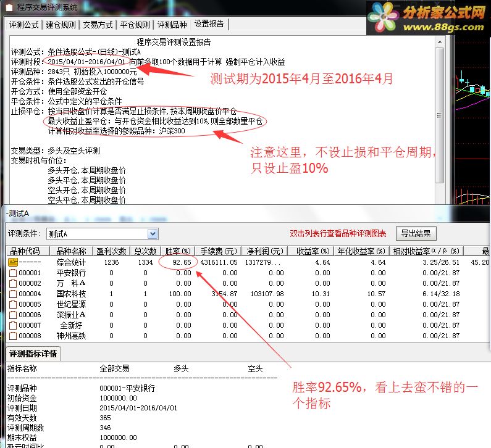Screen dimensions: 491x448
Task: Sort by the 净利润(元) column header
Action: [x=264, y=251]
